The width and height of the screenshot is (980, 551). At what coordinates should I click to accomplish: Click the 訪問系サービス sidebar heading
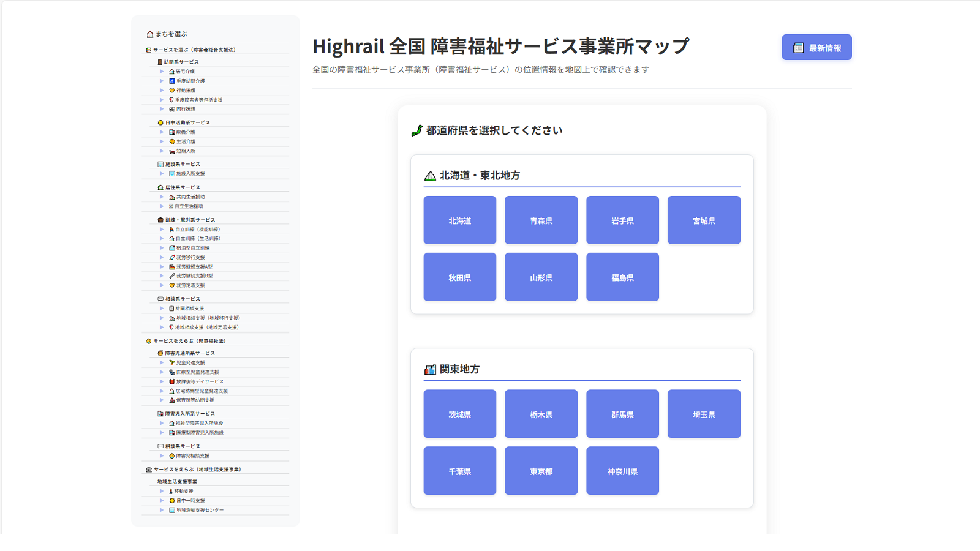click(x=178, y=62)
